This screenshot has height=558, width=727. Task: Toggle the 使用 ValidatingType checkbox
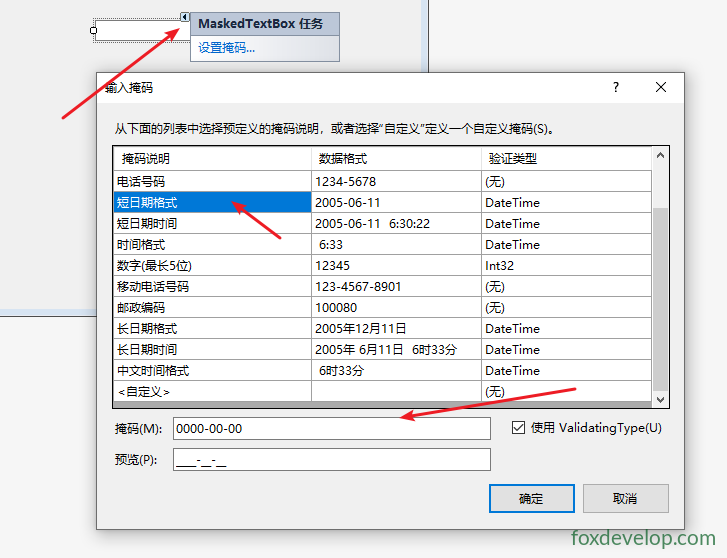[518, 428]
